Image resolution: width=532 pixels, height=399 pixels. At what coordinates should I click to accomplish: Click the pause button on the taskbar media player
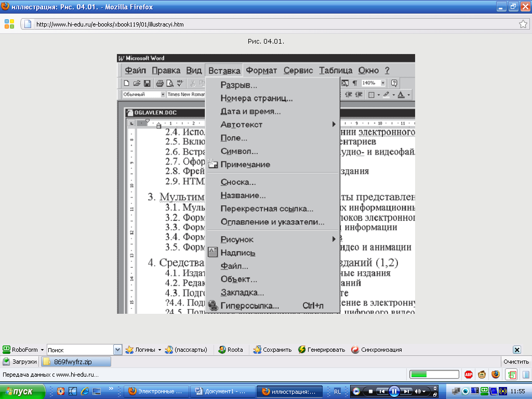[394, 392]
